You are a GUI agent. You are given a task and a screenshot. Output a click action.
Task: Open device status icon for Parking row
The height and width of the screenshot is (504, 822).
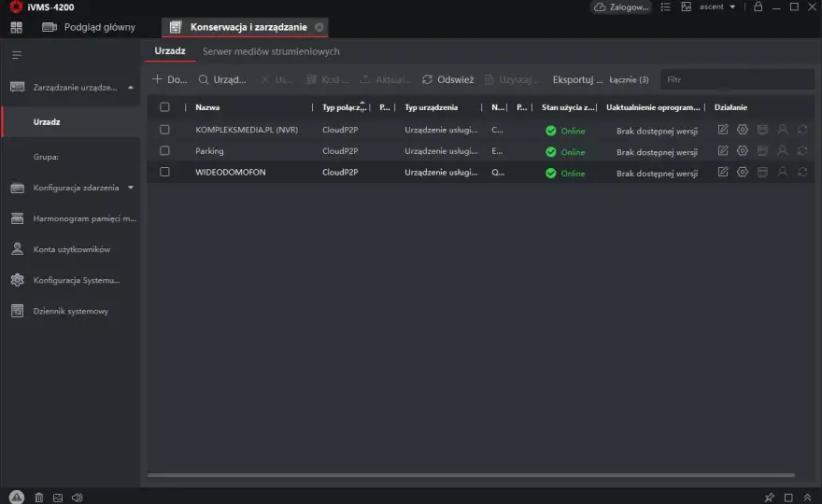[x=762, y=151]
